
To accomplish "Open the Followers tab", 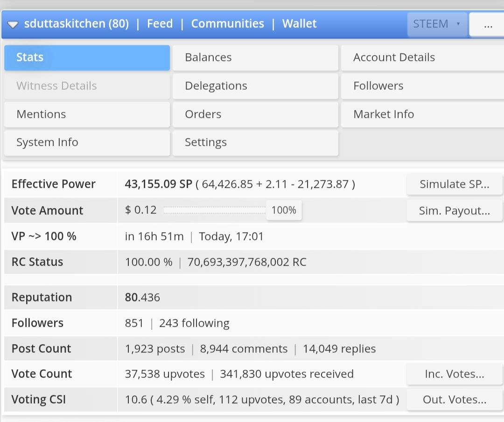I will click(x=423, y=86).
